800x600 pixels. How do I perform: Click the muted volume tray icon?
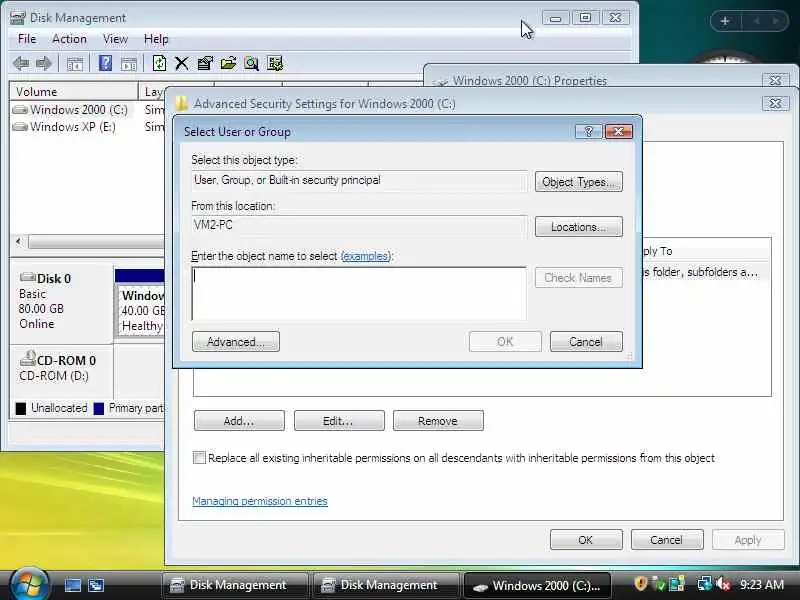[x=723, y=584]
